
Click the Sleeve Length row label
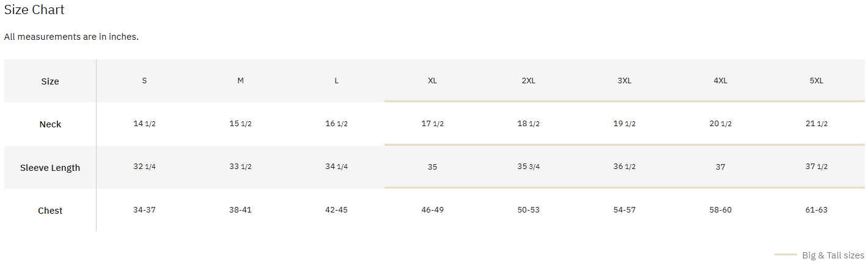coord(50,168)
